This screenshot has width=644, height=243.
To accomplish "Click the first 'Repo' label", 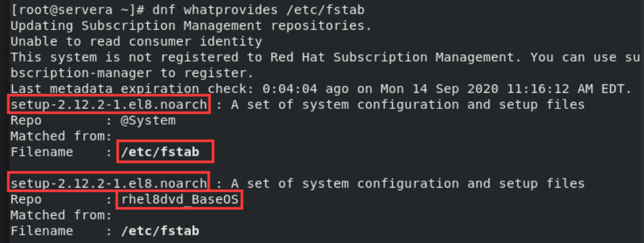I will 26,121.
